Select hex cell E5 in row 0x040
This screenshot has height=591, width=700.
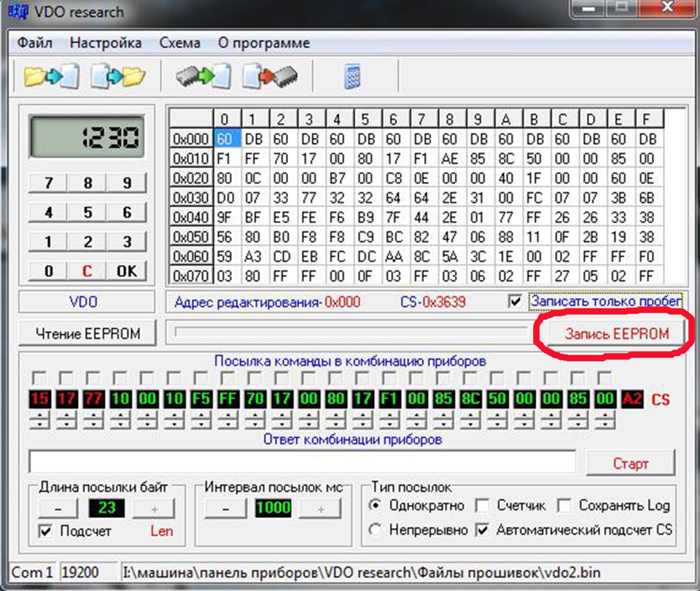pyautogui.click(x=284, y=217)
